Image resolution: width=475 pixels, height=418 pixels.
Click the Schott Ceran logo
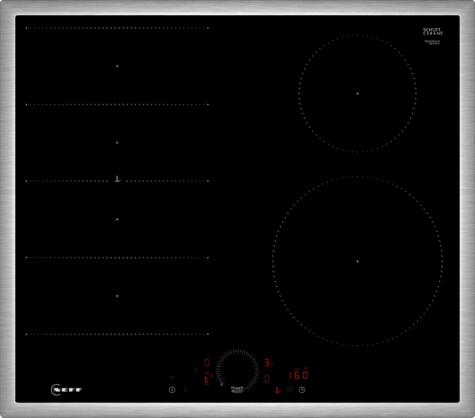click(x=433, y=32)
